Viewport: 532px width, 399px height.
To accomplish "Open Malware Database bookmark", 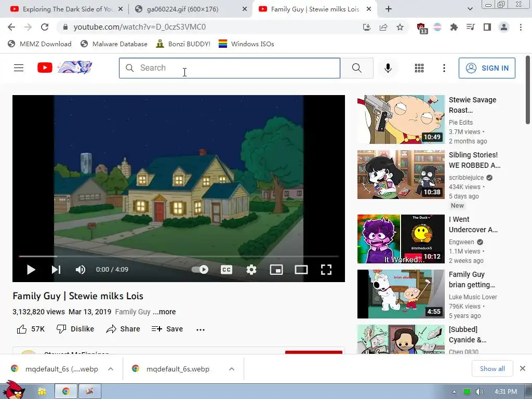I will click(114, 44).
